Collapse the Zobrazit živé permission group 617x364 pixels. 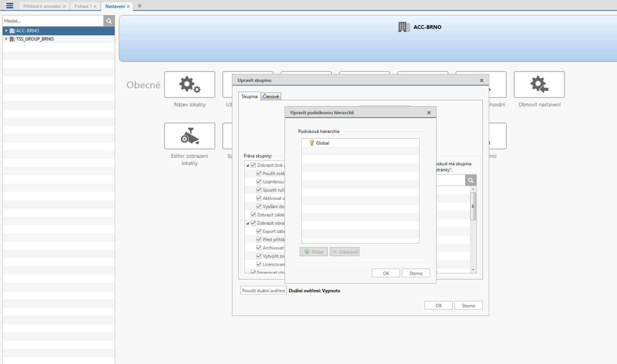(248, 165)
